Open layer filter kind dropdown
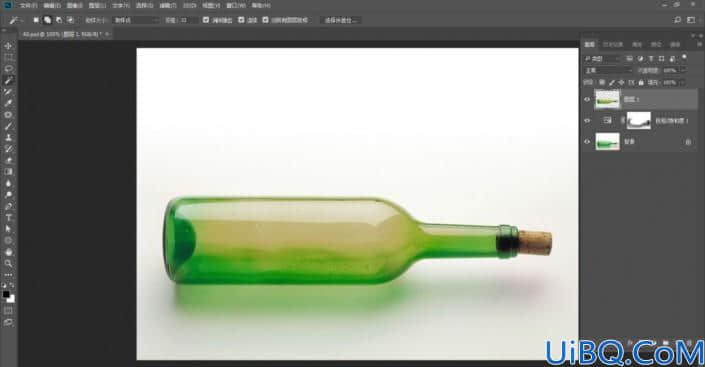This screenshot has height=367, width=705. click(602, 59)
